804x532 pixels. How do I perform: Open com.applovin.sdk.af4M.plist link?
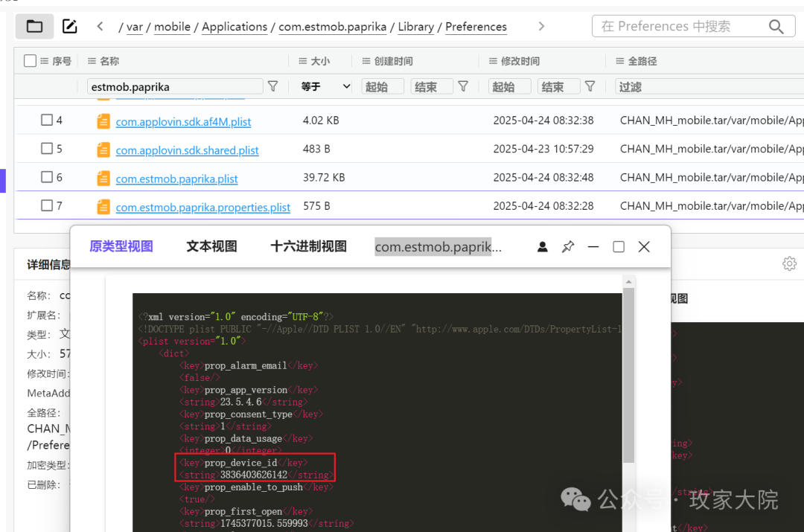183,122
